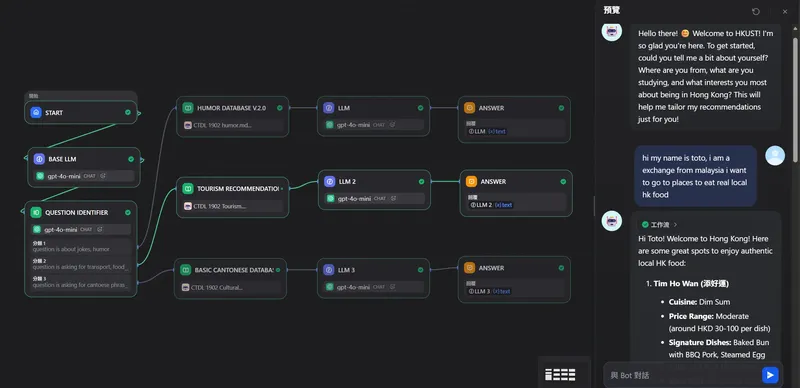The height and width of the screenshot is (388, 800).
Task: Click the LLM node's purple icon in the top row
Action: (329, 108)
